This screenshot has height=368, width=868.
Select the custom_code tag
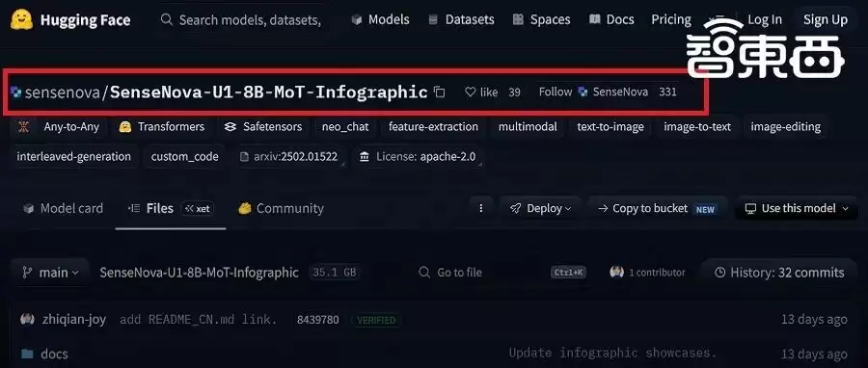[x=185, y=156]
